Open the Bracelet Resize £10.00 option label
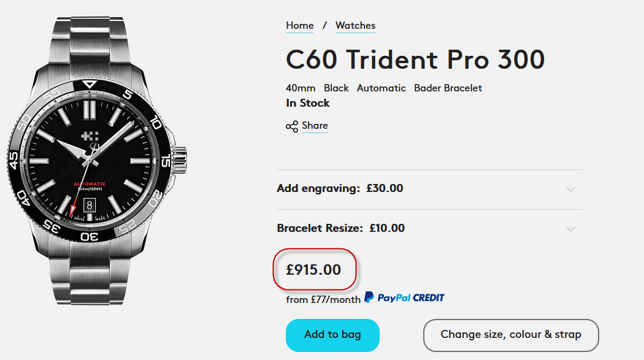The width and height of the screenshot is (644, 360). coord(340,228)
